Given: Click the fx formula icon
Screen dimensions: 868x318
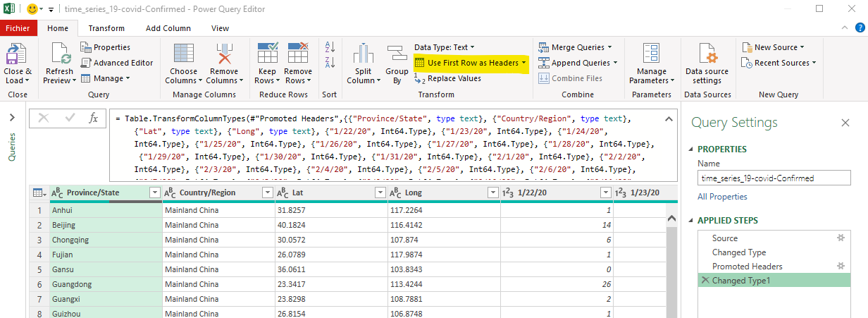Looking at the screenshot, I should [93, 118].
